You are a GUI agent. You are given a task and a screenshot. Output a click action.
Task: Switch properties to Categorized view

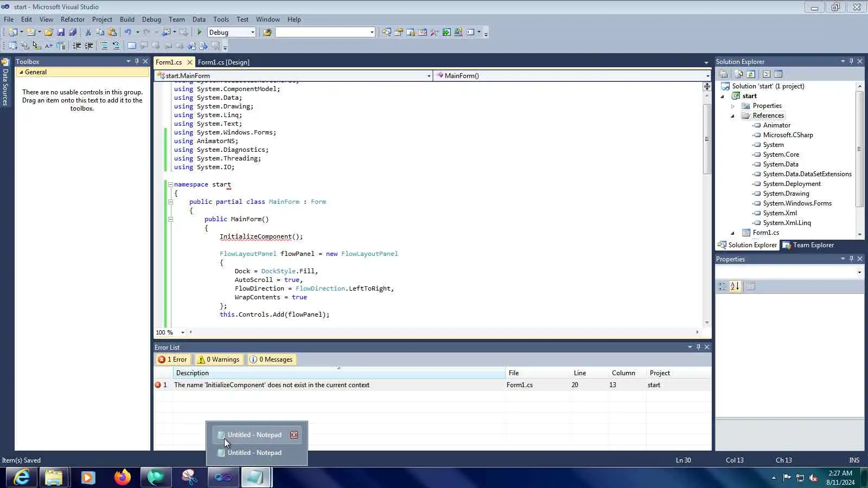point(723,286)
